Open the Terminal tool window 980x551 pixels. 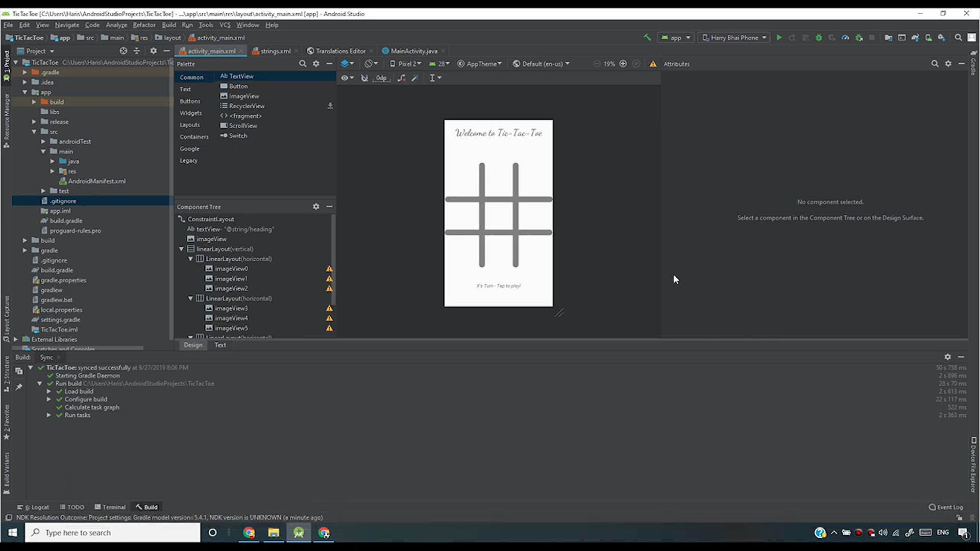pyautogui.click(x=110, y=507)
